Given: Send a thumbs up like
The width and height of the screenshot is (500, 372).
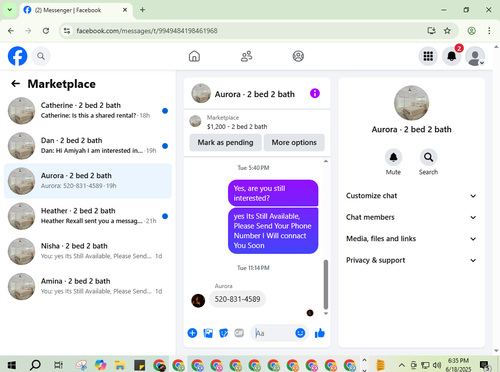Looking at the screenshot, I should click(320, 333).
